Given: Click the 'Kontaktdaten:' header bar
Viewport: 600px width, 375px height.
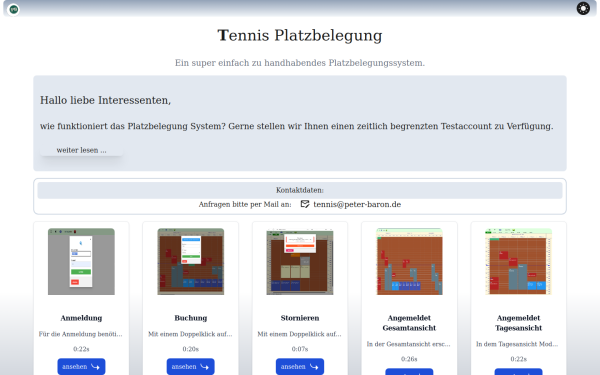Looking at the screenshot, I should click(x=300, y=190).
